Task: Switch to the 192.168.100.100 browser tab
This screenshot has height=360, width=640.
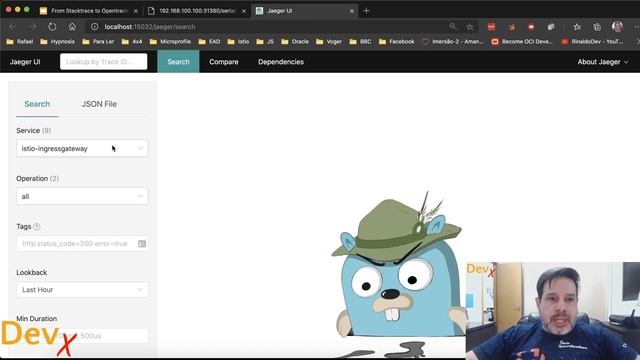Action: 197,11
